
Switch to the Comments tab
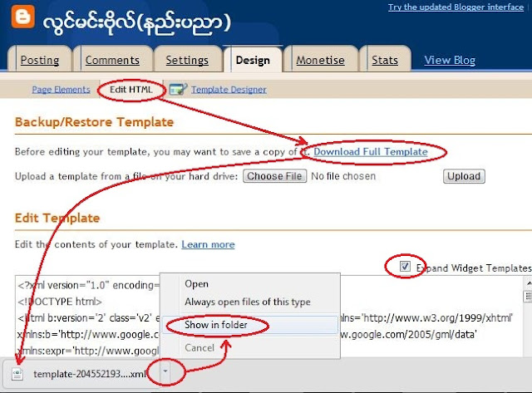pos(112,60)
